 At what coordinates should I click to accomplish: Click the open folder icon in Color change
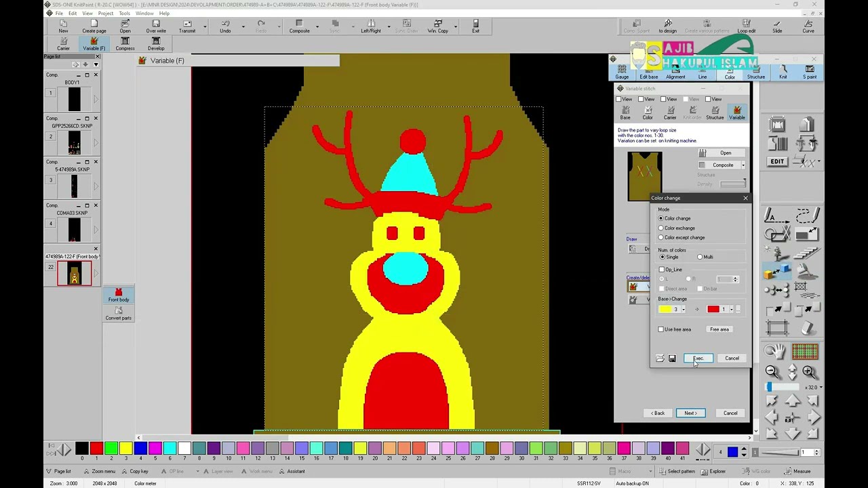[660, 359]
